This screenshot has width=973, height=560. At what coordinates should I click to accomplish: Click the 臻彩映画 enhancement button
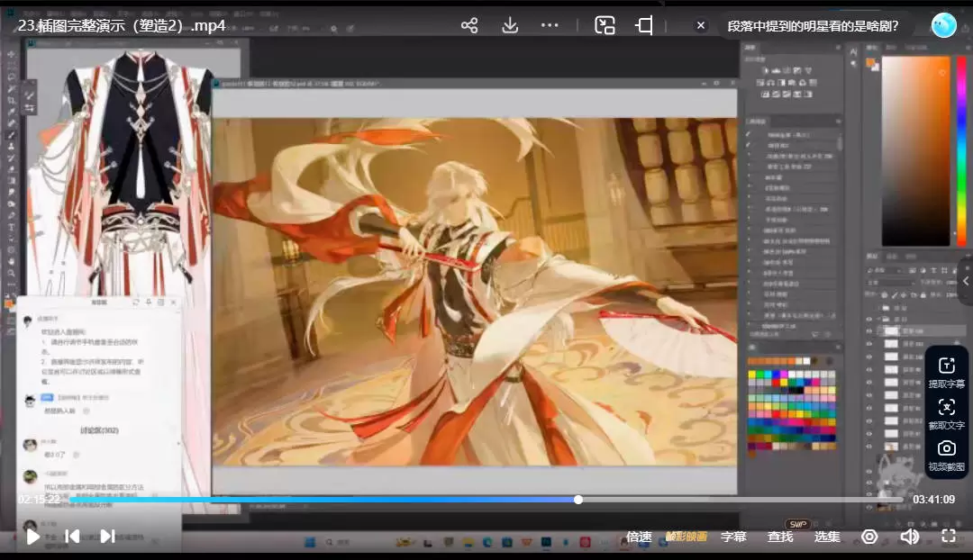coord(687,537)
